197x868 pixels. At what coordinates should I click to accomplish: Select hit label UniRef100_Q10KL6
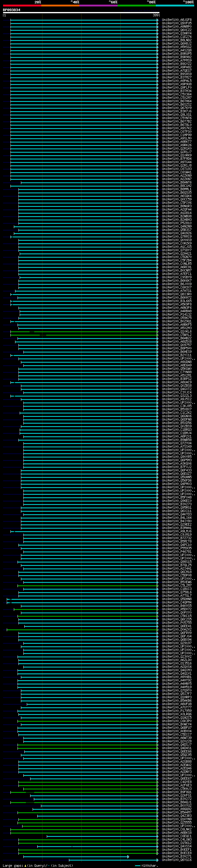tap(177, 332)
